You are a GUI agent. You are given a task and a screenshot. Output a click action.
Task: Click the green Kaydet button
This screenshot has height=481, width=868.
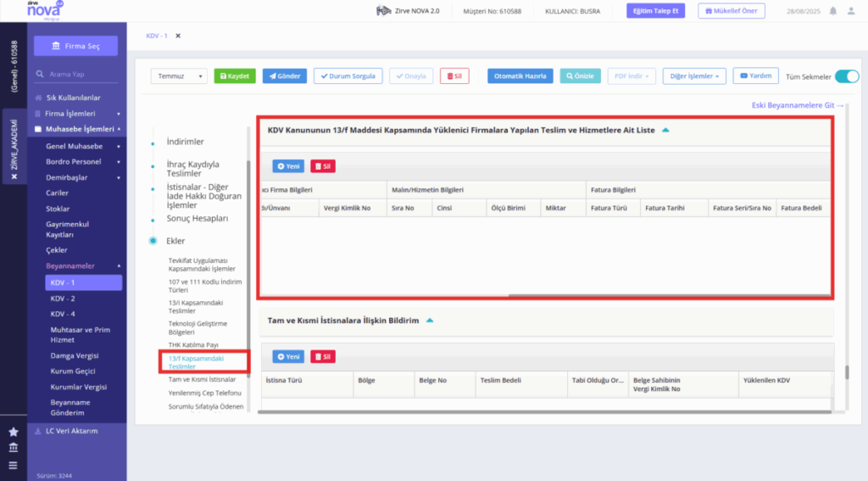[x=235, y=76]
